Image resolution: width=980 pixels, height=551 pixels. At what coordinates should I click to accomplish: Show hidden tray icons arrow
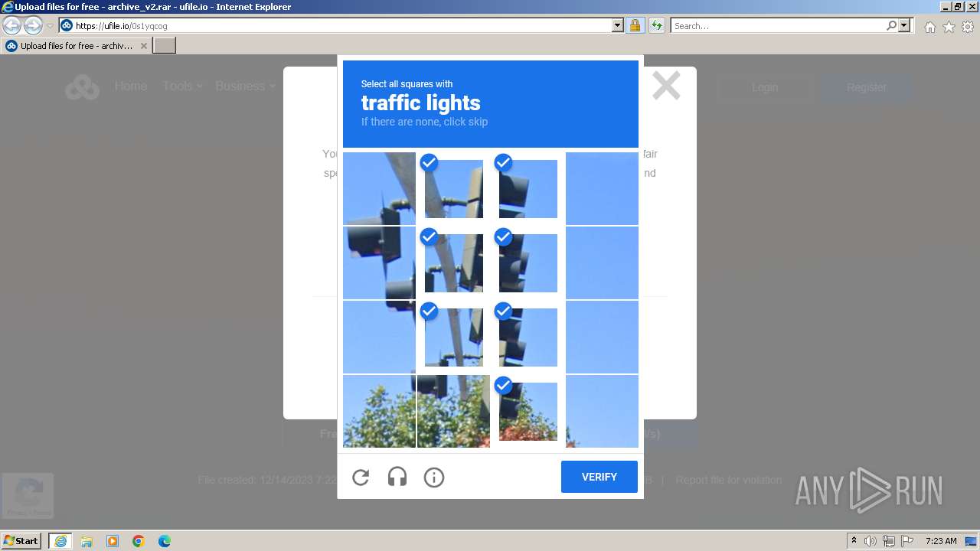pos(854,541)
